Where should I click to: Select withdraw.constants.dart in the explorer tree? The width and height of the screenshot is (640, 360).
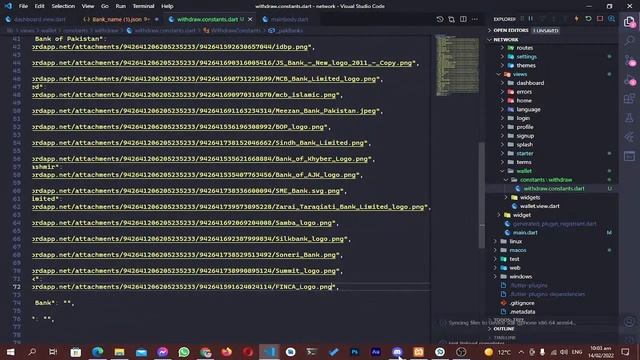coord(553,189)
